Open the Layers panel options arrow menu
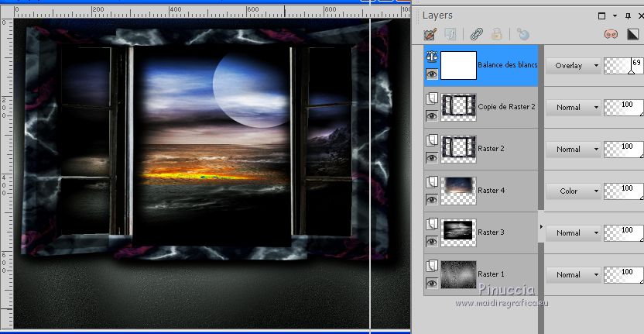This screenshot has width=644, height=334. (615, 16)
